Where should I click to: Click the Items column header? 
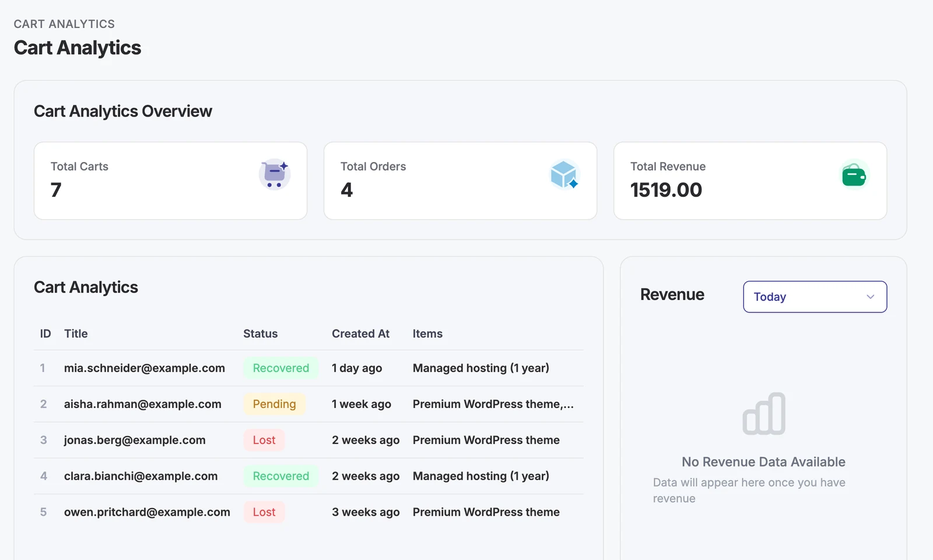[x=427, y=334]
